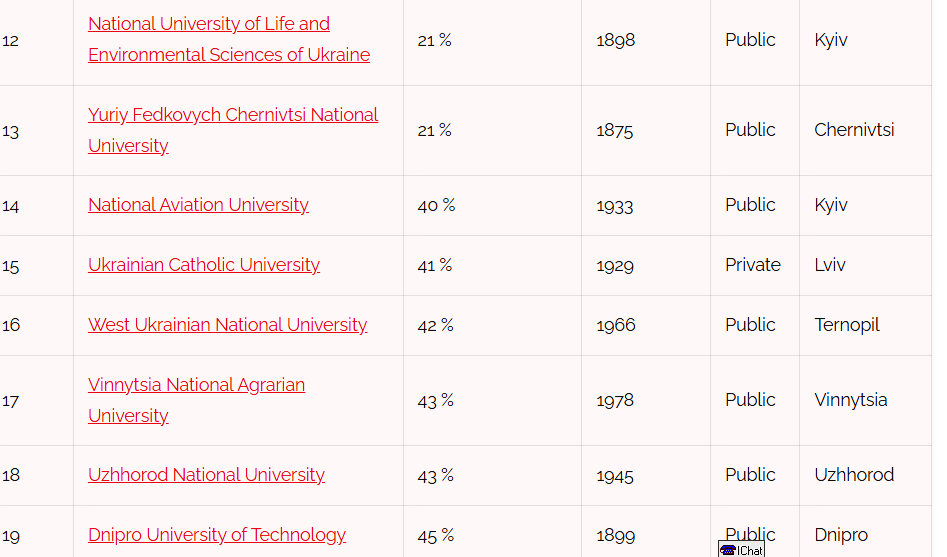Click the Chernivtsi city cell
947x557 pixels.
[x=865, y=130]
